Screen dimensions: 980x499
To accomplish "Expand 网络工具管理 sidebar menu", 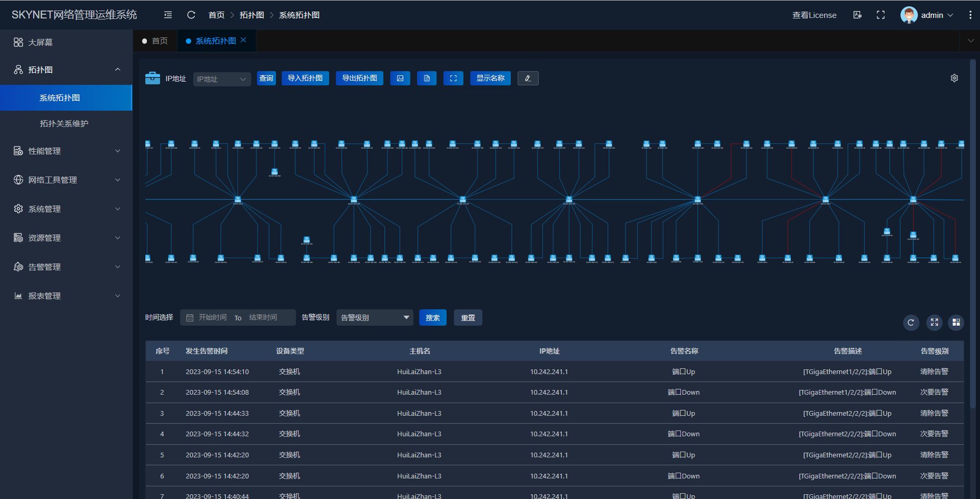I will [x=66, y=180].
